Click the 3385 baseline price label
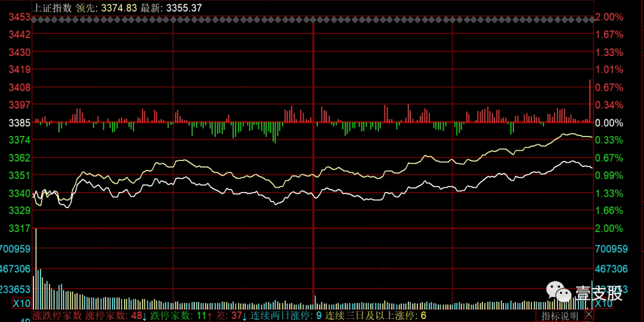 [20, 123]
